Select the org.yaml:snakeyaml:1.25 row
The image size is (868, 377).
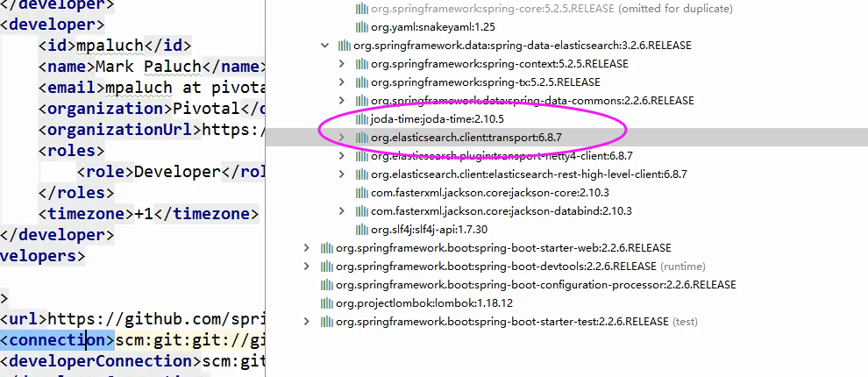click(x=567, y=26)
